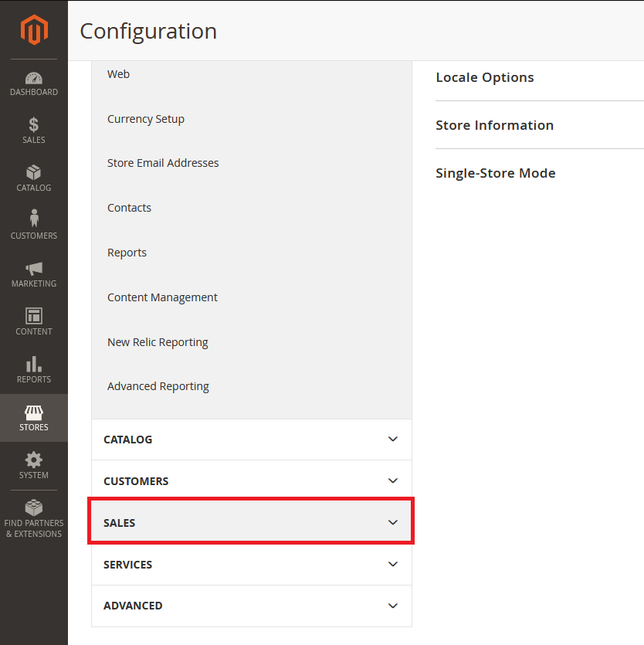Open Find Partners & Extensions icon
Viewport: 644px width, 645px height.
tap(34, 508)
